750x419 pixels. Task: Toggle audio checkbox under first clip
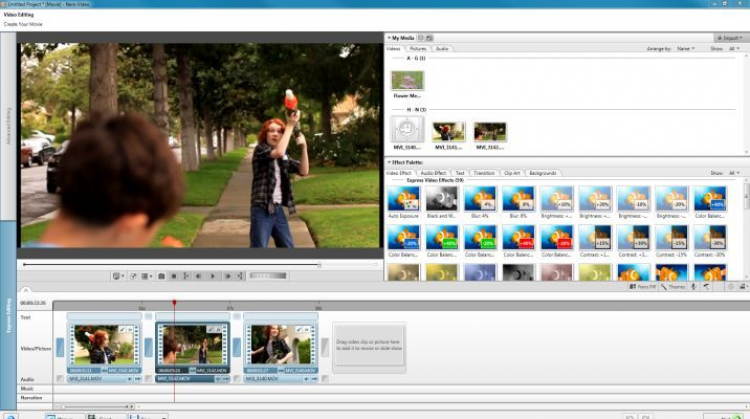[x=61, y=379]
